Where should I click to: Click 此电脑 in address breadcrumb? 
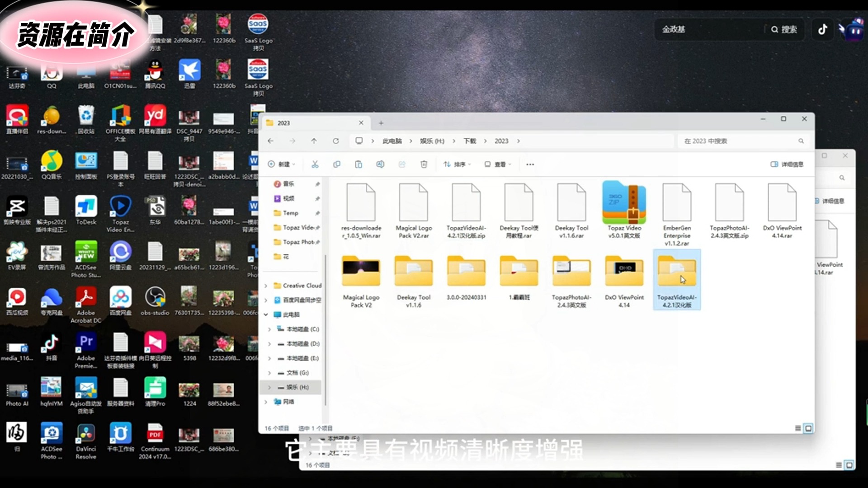pyautogui.click(x=392, y=141)
